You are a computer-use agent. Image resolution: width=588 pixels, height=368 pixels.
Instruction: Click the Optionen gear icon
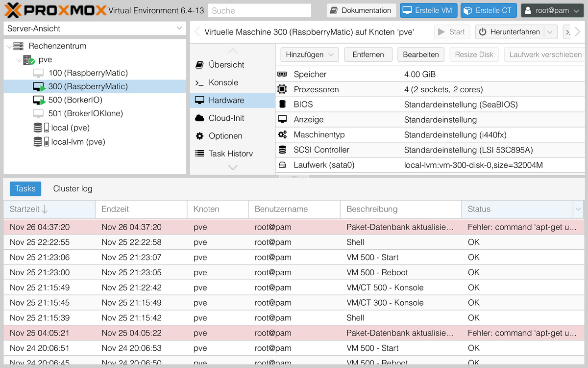199,136
